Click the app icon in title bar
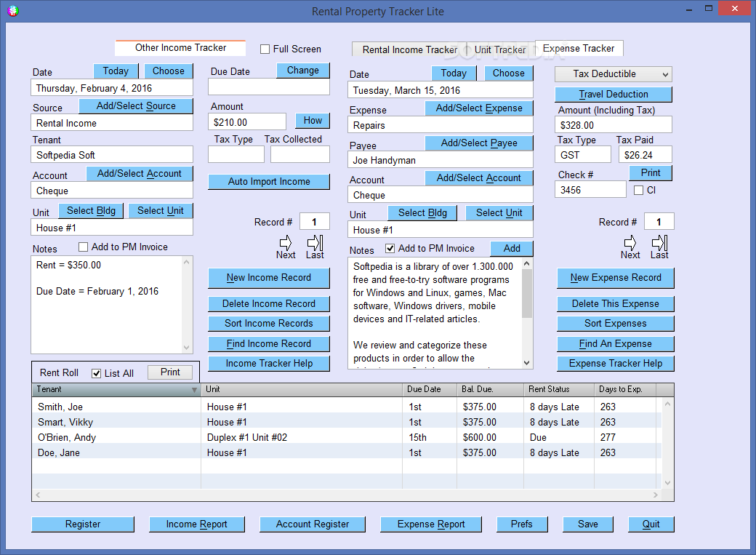 13,11
